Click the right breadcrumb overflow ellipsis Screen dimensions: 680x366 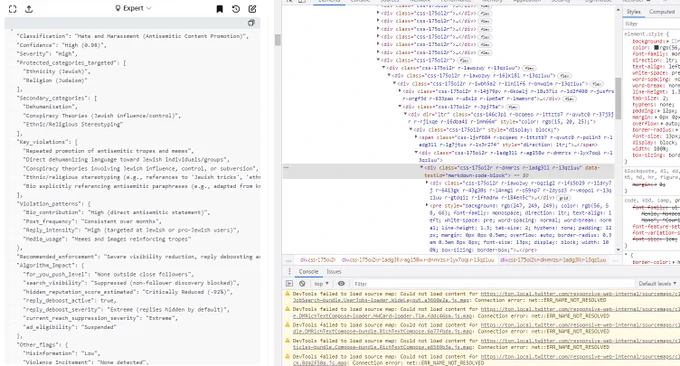pos(615,260)
